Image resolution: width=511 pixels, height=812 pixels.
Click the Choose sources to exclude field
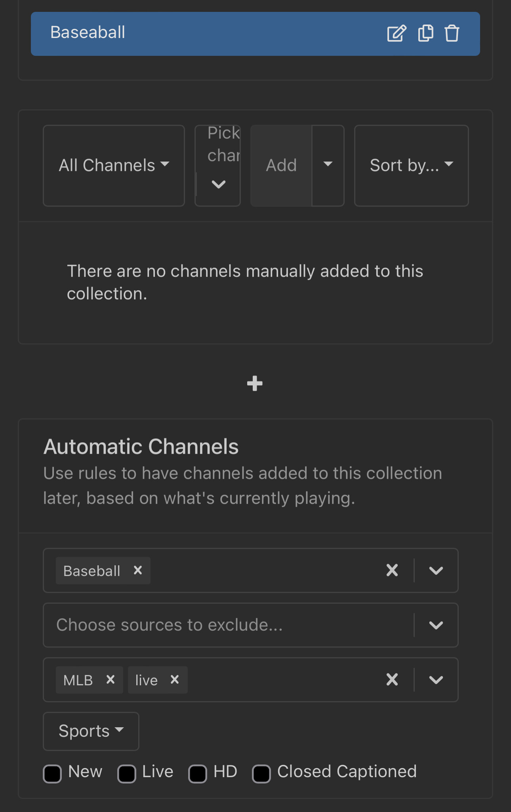[228, 625]
